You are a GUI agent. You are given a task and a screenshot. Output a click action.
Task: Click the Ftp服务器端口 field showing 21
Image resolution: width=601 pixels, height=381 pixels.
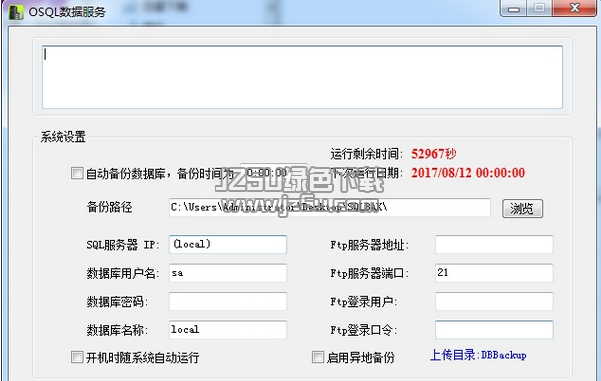(494, 273)
